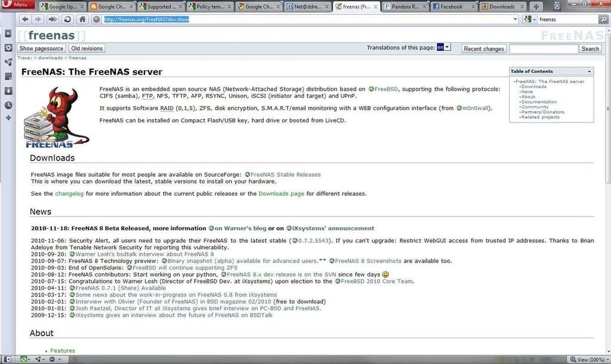
Task: Jump to Documentation in Table of Contents
Action: coord(539,101)
